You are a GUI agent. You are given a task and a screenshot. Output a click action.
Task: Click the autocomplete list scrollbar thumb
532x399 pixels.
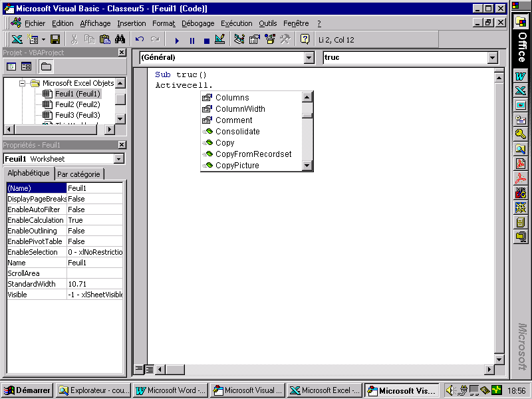307,115
